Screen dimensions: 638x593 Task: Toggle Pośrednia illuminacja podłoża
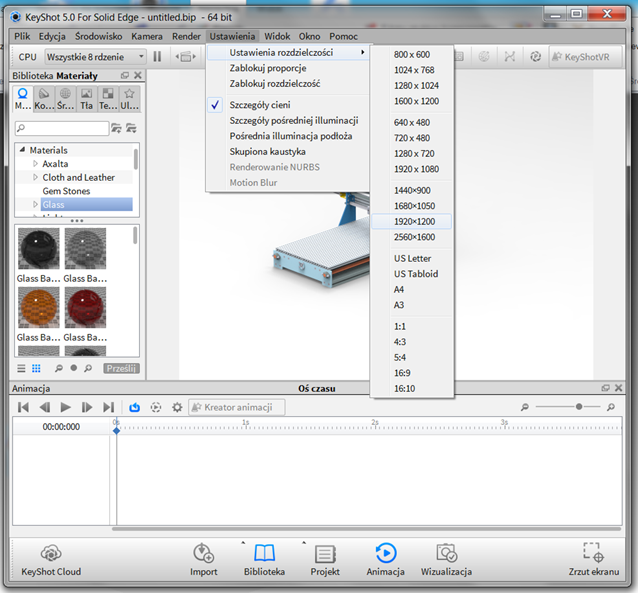288,136
